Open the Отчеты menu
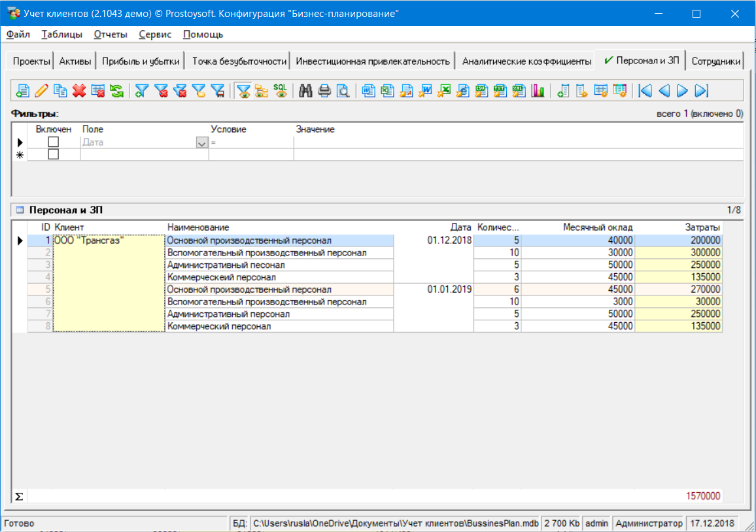Viewport: 756px width, 532px height. (111, 34)
